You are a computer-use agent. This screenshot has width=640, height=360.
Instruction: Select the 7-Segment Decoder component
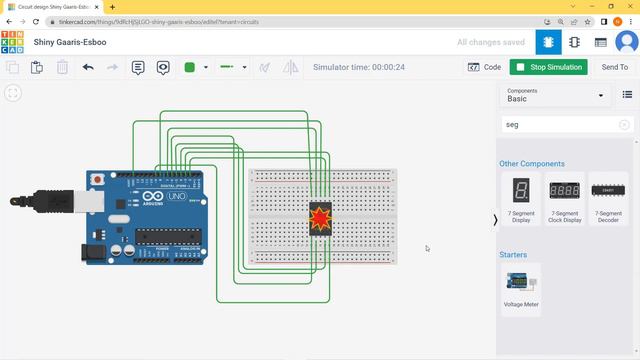point(608,199)
